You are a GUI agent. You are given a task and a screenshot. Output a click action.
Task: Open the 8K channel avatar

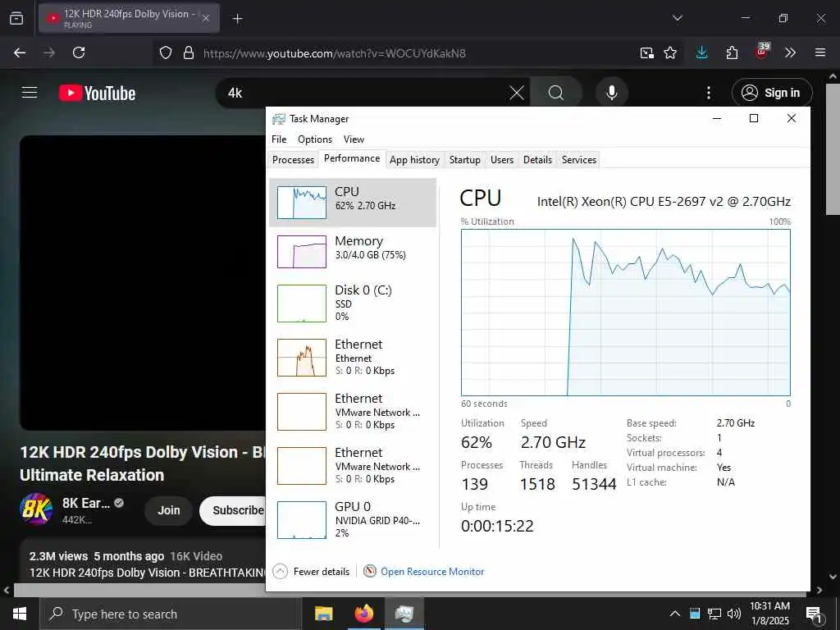pos(36,509)
